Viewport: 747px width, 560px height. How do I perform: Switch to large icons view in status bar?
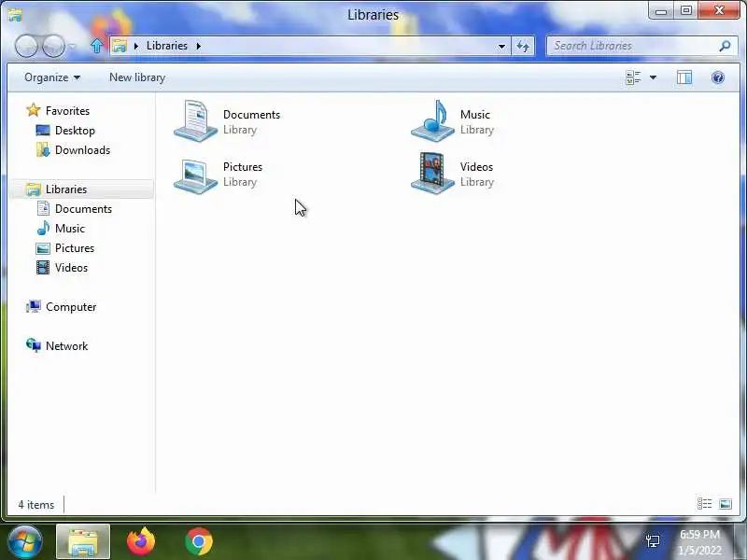point(726,504)
